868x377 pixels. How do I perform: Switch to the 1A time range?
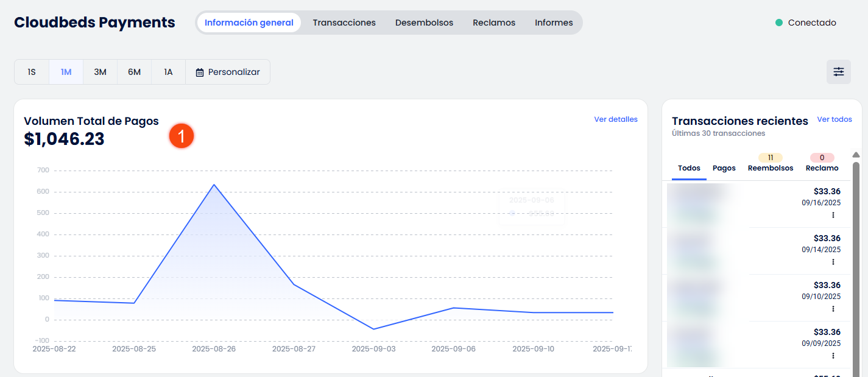tap(168, 72)
